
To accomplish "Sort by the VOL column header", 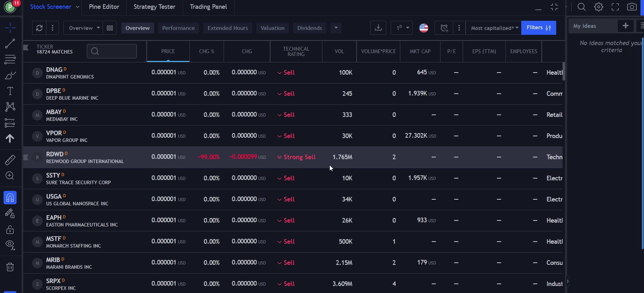I will pyautogui.click(x=339, y=51).
